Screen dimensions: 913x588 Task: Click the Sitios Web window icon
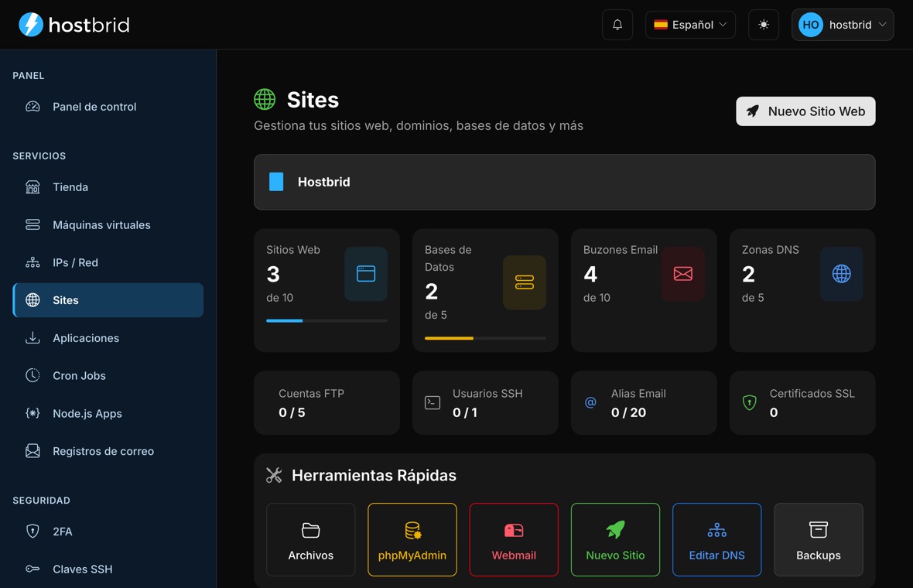click(366, 274)
